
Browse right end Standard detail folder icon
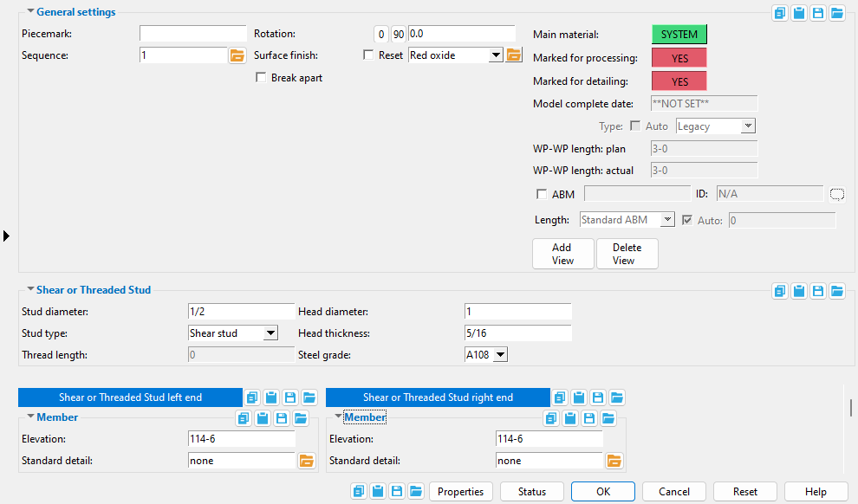614,461
